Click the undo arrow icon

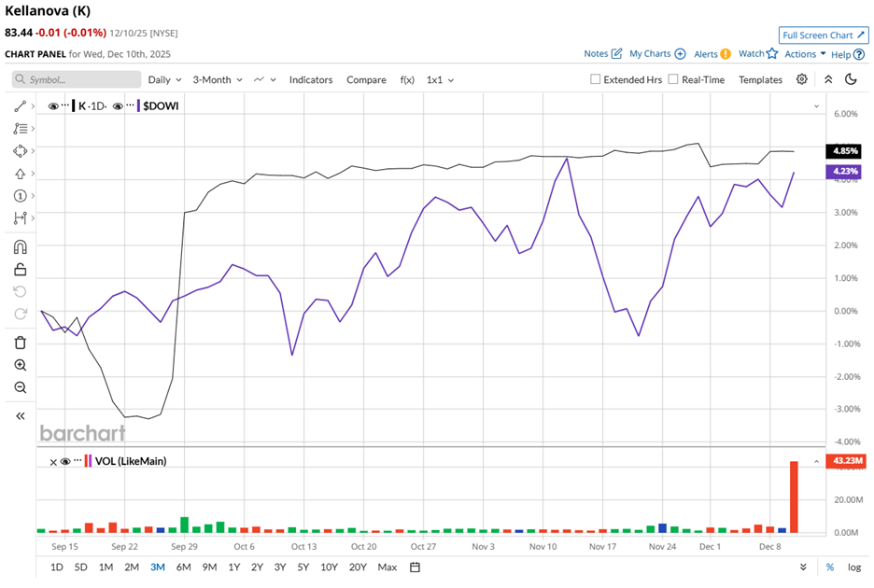point(20,291)
